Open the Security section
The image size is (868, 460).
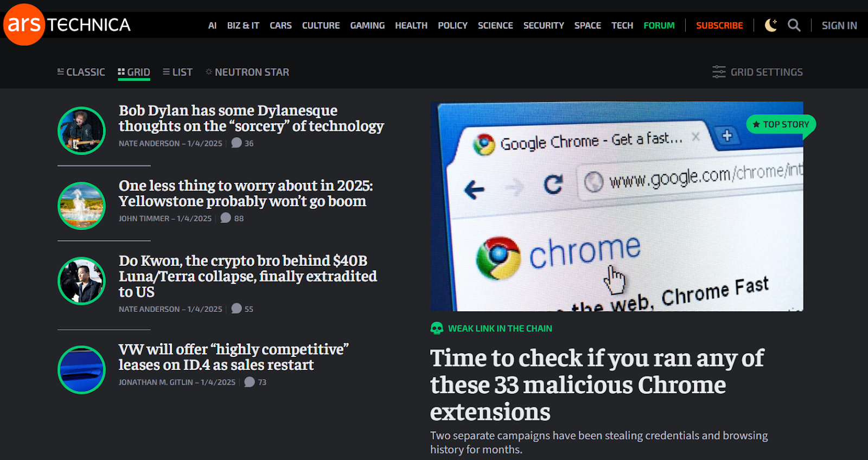544,25
